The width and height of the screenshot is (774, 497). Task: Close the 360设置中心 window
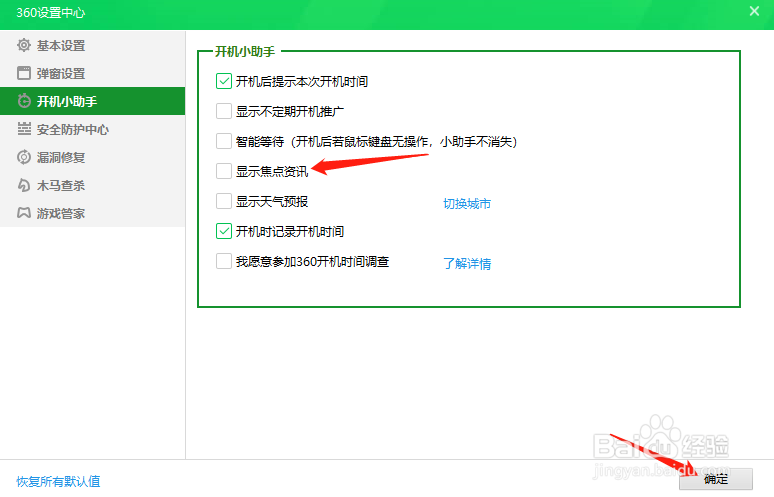[754, 11]
